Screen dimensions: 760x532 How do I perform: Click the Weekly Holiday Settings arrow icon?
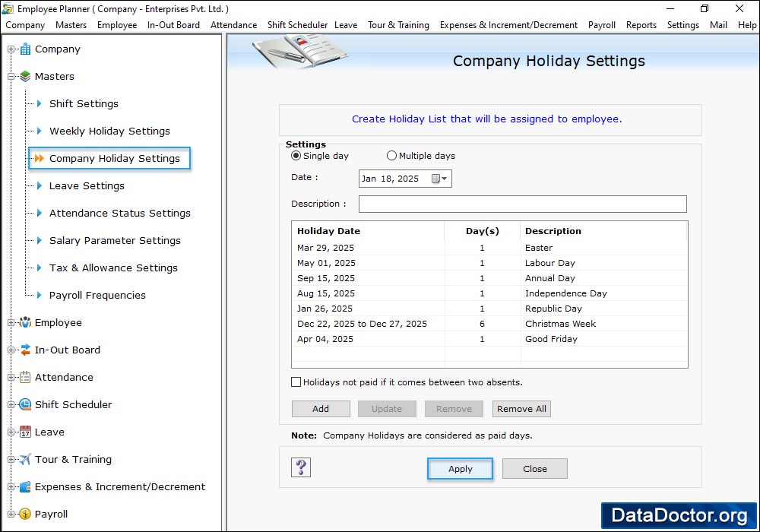coord(40,131)
